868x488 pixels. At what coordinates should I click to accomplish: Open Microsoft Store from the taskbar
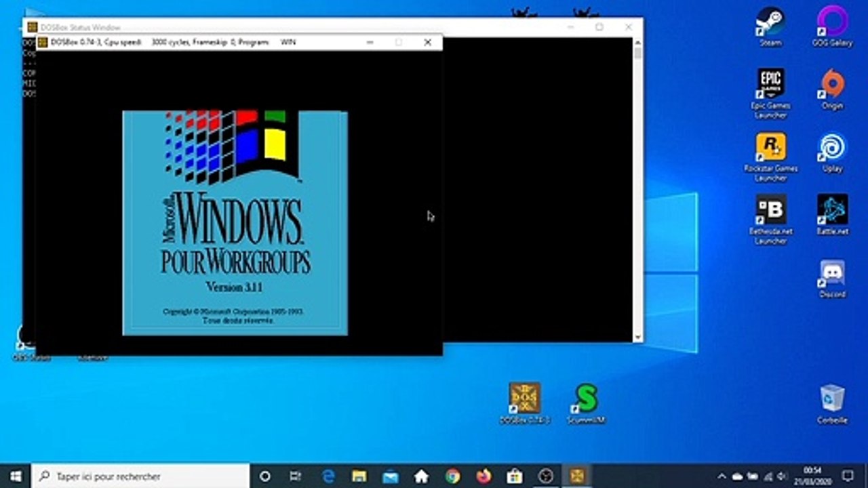(515, 476)
